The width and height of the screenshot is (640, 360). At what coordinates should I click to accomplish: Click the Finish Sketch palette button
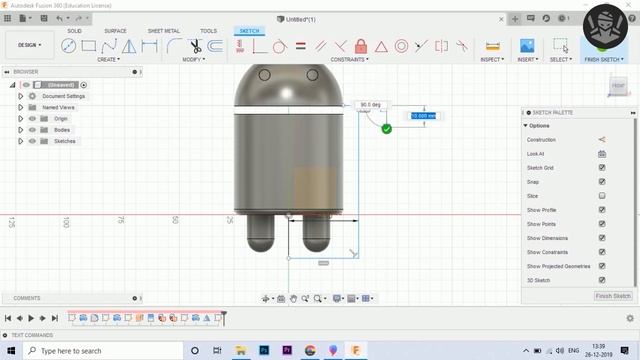[613, 296]
